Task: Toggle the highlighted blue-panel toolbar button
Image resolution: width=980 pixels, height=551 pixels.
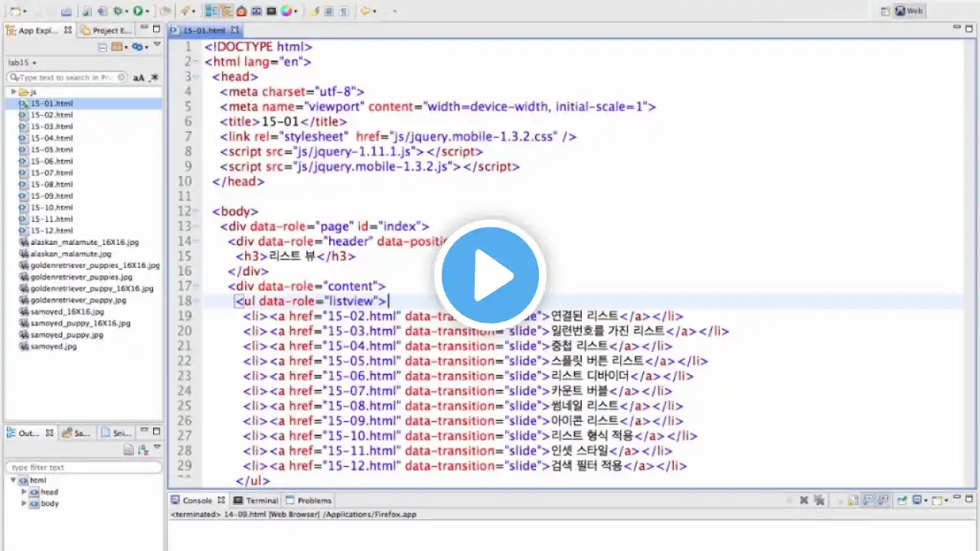Action: click(211, 11)
